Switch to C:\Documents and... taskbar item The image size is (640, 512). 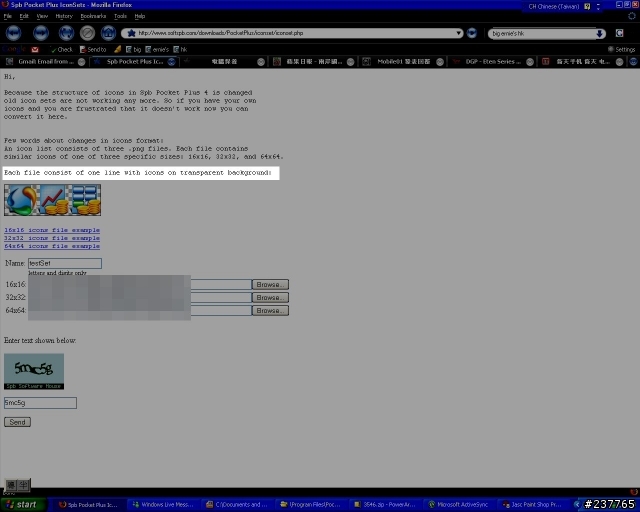coord(238,505)
